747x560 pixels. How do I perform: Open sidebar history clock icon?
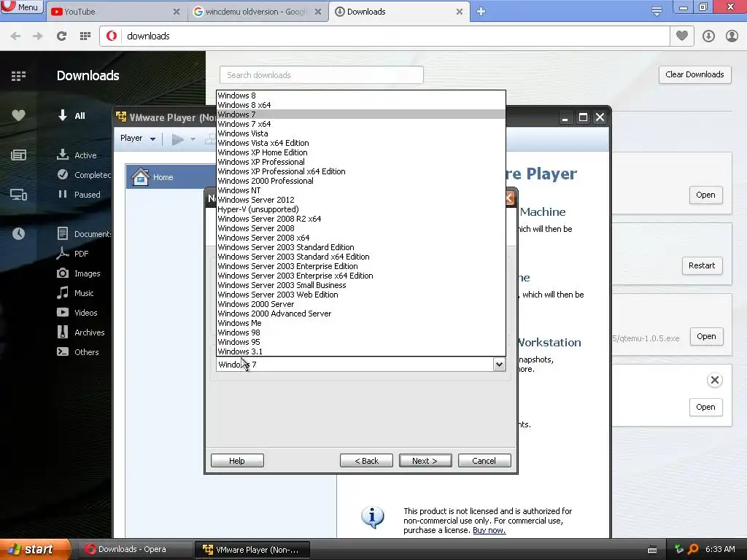point(18,233)
